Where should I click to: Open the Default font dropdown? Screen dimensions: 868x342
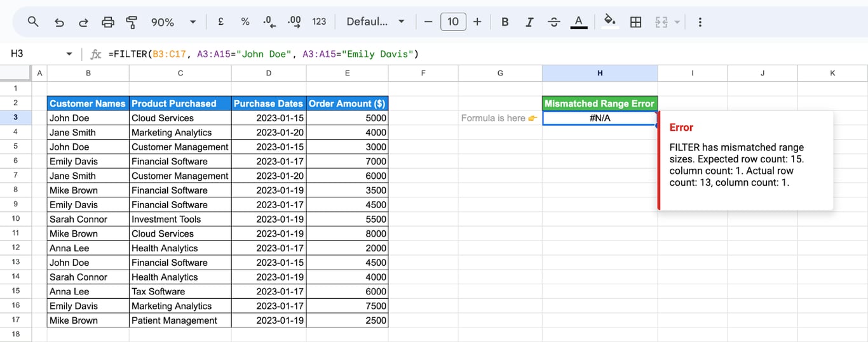(x=375, y=22)
